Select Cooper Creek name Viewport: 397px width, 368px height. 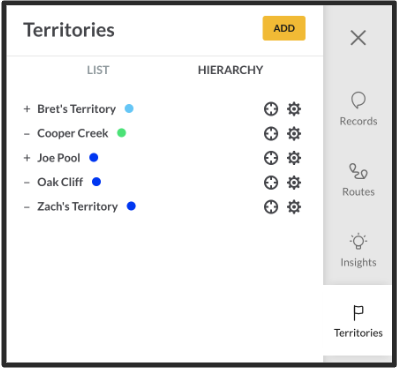point(73,133)
